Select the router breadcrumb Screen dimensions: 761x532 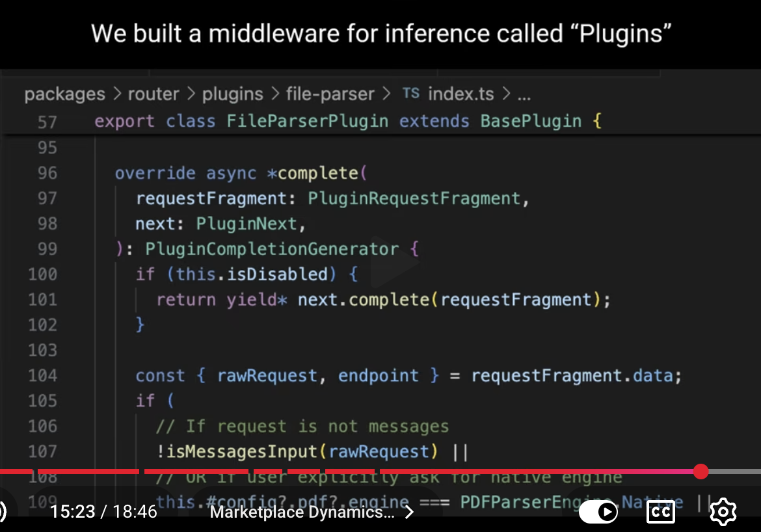[x=154, y=94]
